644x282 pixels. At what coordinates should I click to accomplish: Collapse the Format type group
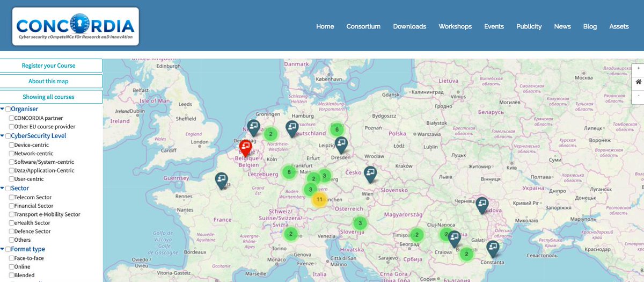[x=2, y=249]
